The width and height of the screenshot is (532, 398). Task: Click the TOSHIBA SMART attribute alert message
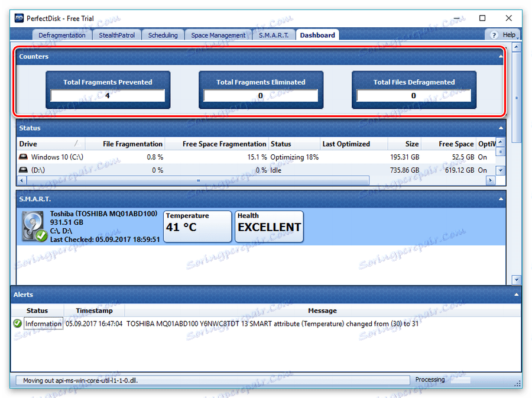point(273,323)
